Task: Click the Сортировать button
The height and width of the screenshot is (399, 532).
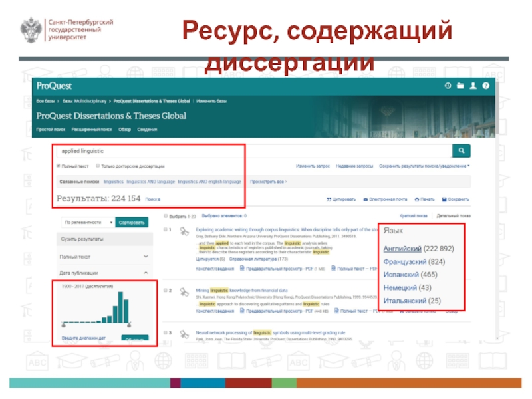Action: point(132,223)
